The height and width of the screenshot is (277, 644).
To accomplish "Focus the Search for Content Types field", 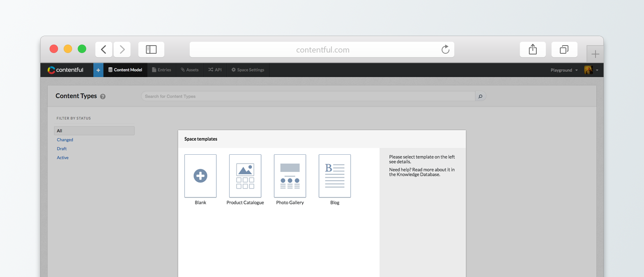I will (x=308, y=96).
